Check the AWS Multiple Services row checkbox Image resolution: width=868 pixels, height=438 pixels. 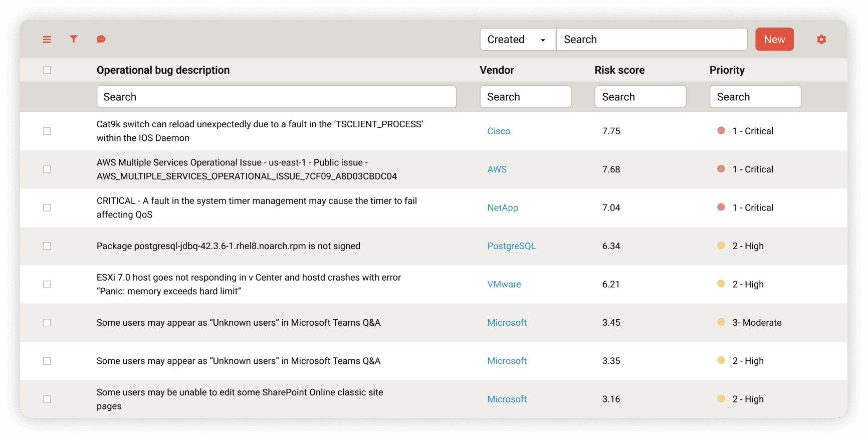[x=47, y=169]
